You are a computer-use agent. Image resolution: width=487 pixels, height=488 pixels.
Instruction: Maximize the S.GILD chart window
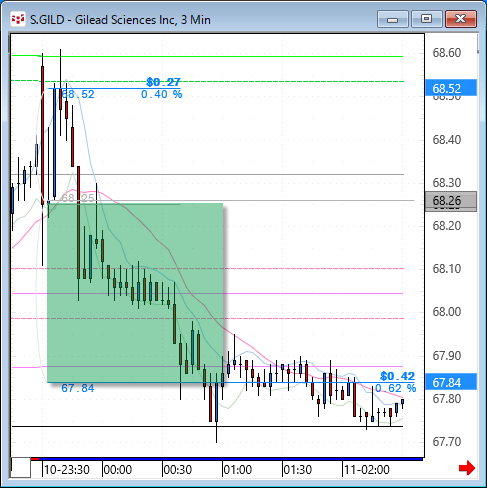coord(426,19)
